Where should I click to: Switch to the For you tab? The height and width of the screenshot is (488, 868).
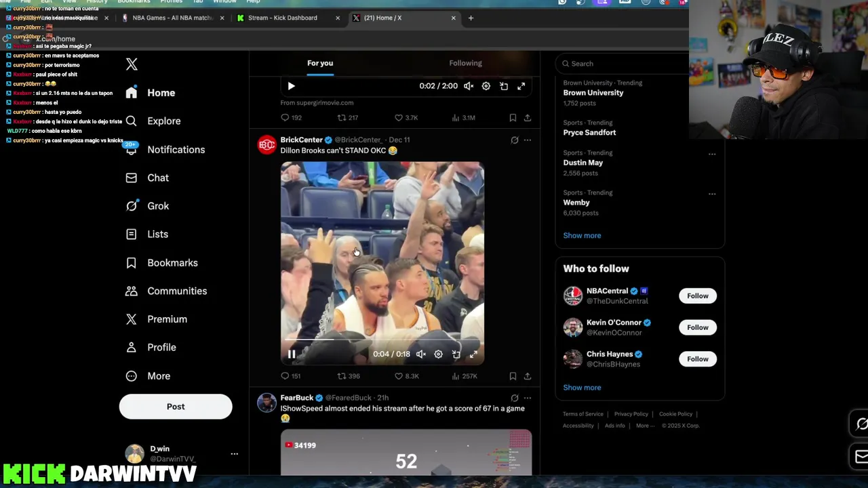pyautogui.click(x=320, y=63)
